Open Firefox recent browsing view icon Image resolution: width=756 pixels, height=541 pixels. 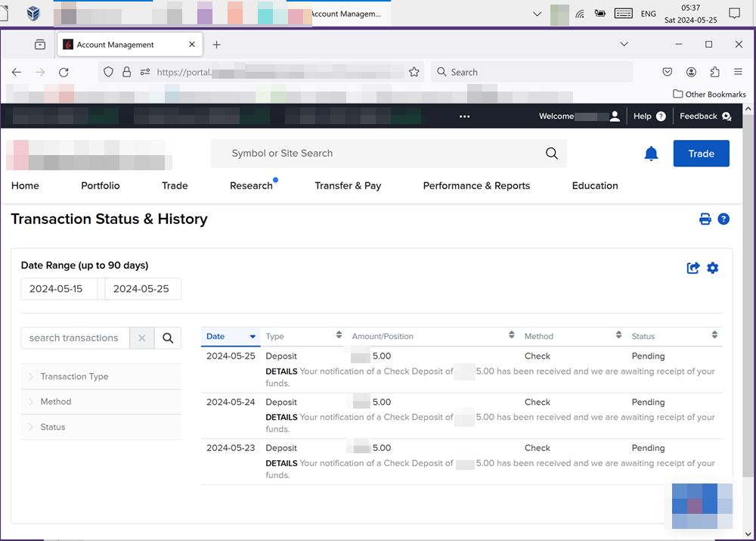pyautogui.click(x=40, y=45)
